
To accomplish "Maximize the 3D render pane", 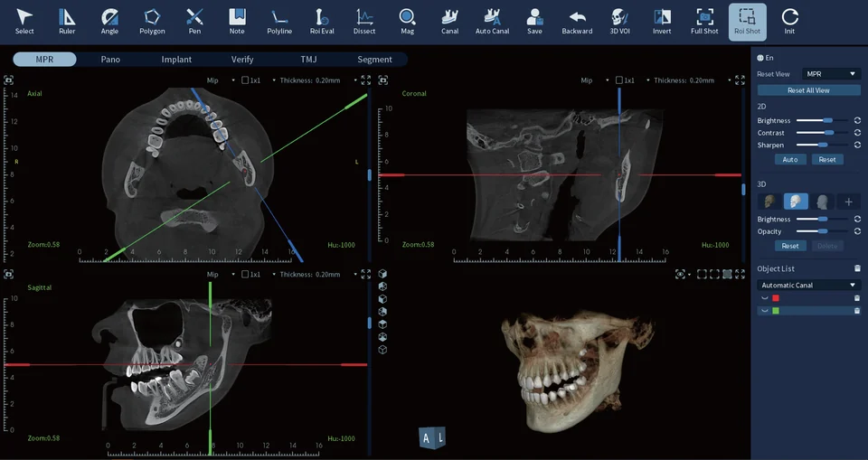I will click(741, 274).
